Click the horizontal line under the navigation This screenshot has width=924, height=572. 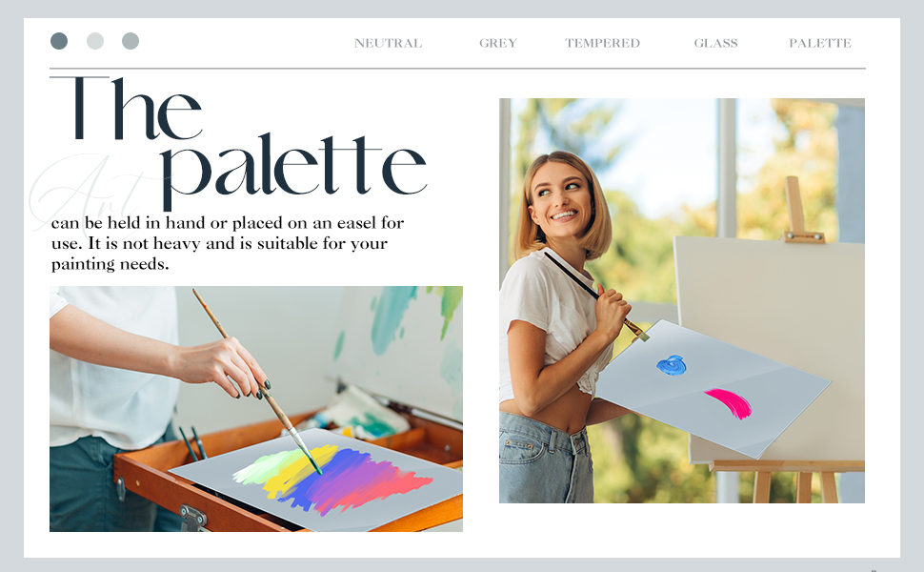click(x=457, y=69)
